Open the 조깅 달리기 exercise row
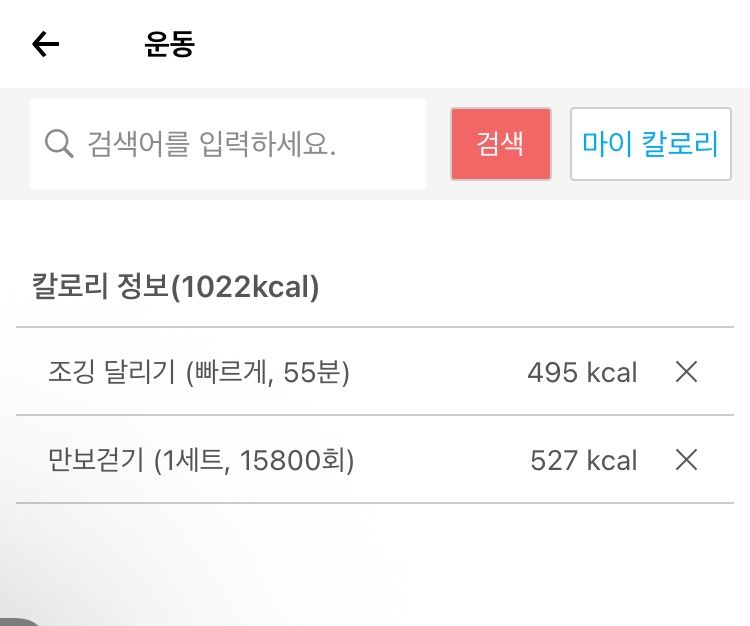Screen dimensions: 750x626 (x=375, y=372)
